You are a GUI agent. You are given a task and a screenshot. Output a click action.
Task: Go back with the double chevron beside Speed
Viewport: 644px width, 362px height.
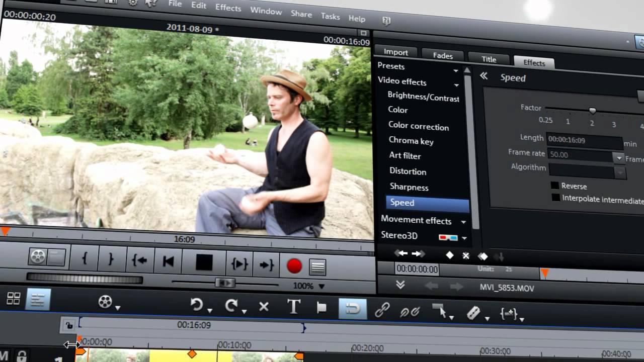point(484,76)
